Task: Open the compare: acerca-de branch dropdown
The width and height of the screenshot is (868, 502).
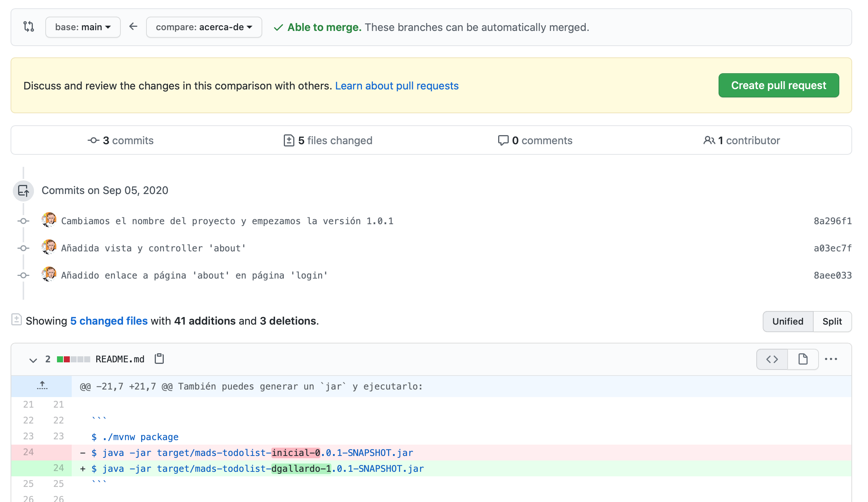Action: coord(204,27)
